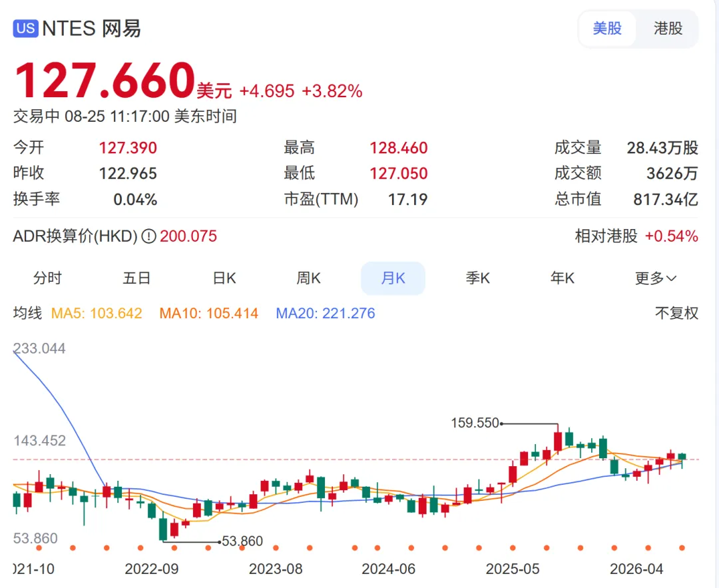This screenshot has height=588, width=719.
Task: Click the last orange event dot on right
Action: [x=682, y=548]
